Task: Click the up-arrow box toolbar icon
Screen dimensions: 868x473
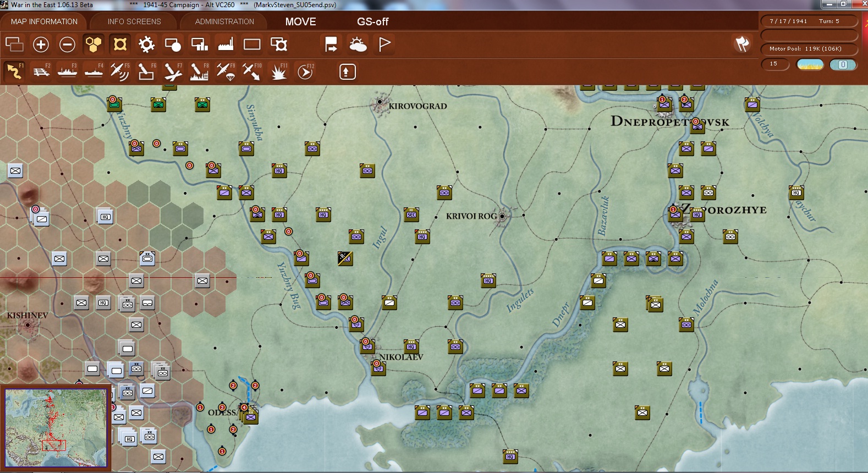Action: 347,71
